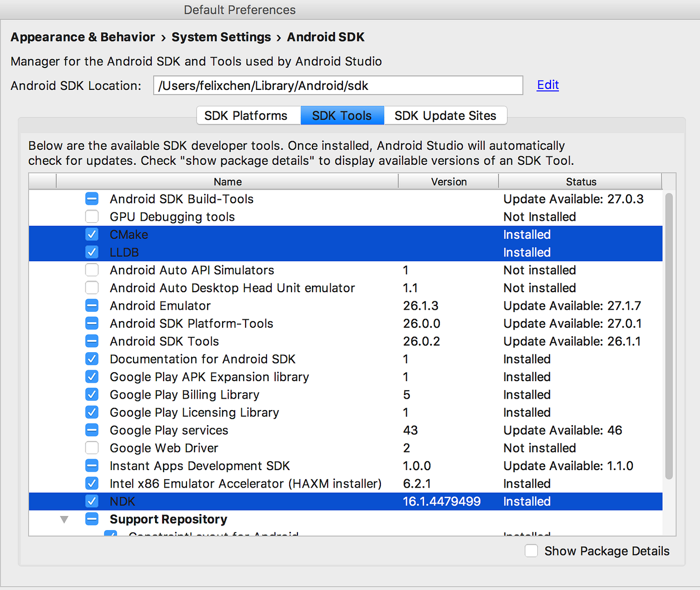Select the SDK Tools tab
This screenshot has width=700, height=590.
click(342, 115)
